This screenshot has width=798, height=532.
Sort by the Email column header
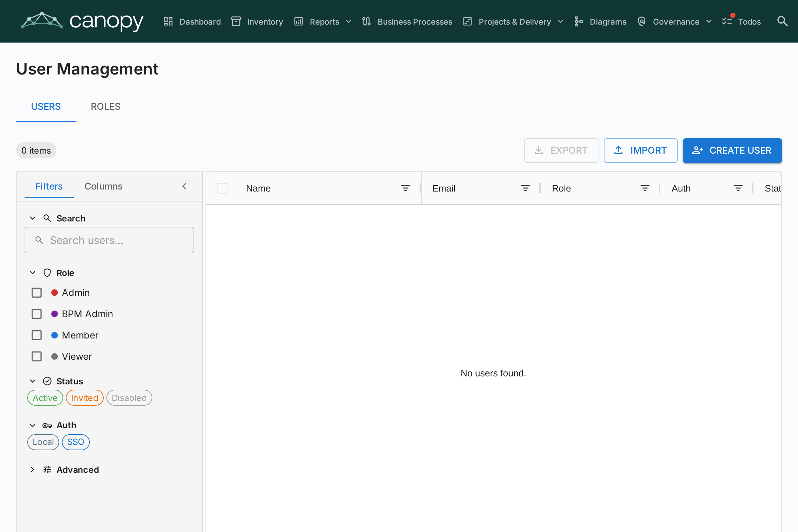pos(444,188)
